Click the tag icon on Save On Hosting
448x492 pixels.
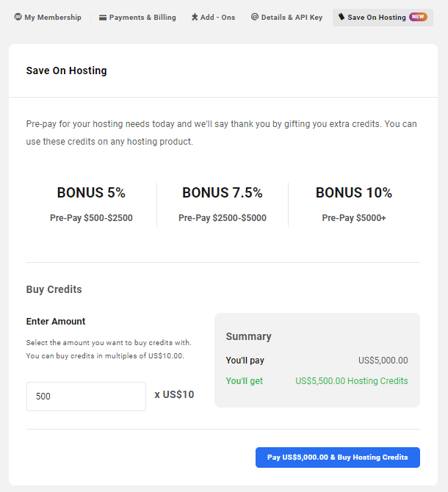coord(342,17)
